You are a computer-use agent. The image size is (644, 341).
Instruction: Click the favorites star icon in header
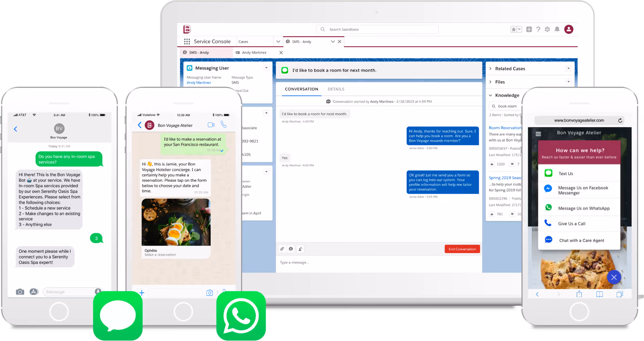pyautogui.click(x=514, y=29)
